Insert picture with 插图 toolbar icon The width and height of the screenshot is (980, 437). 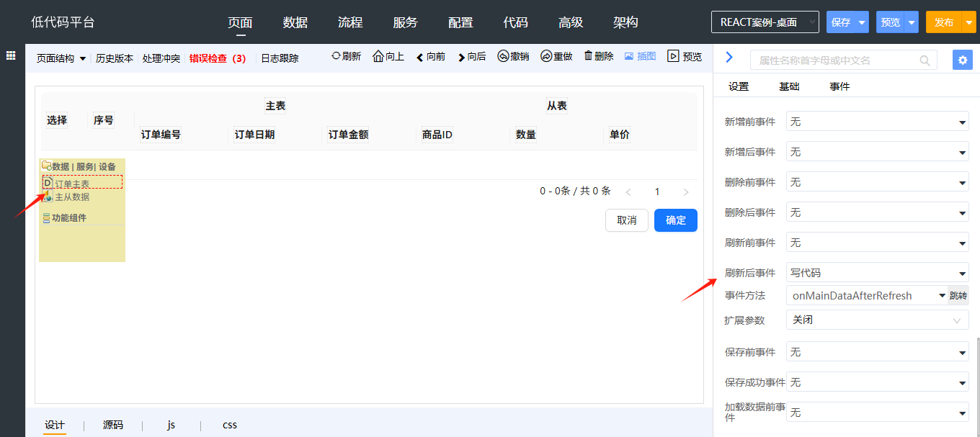[640, 56]
